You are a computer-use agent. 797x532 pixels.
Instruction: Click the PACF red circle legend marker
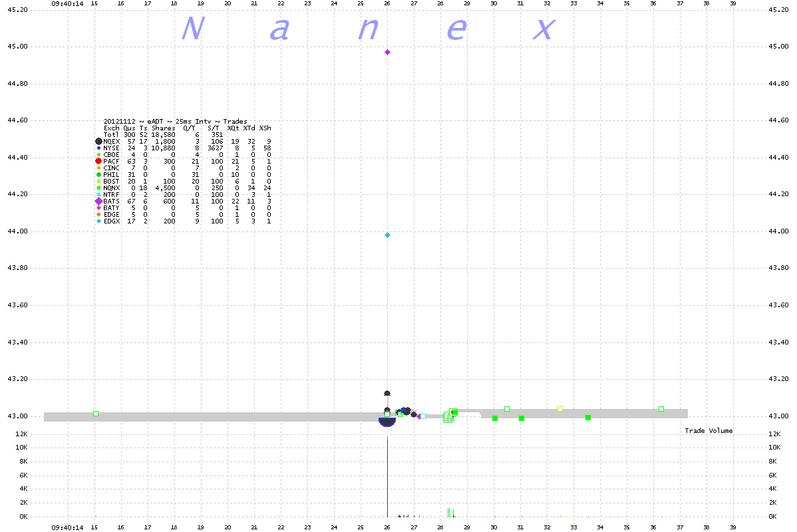coord(98,161)
